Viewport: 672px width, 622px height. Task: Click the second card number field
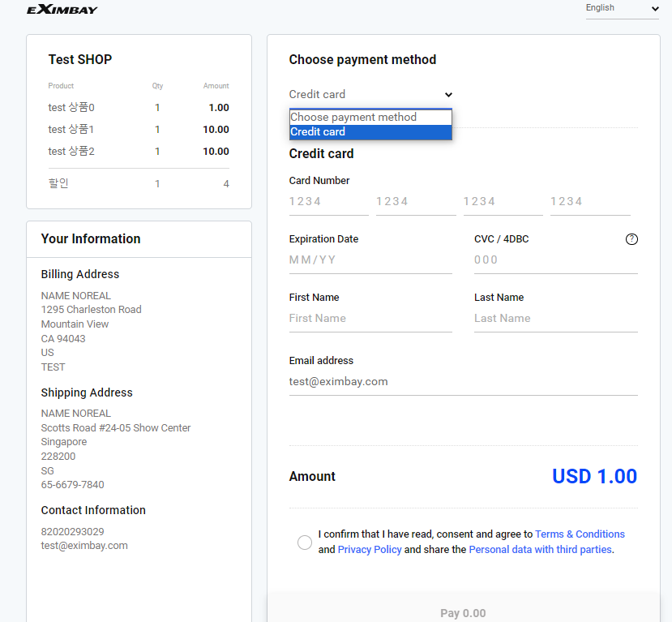[415, 202]
